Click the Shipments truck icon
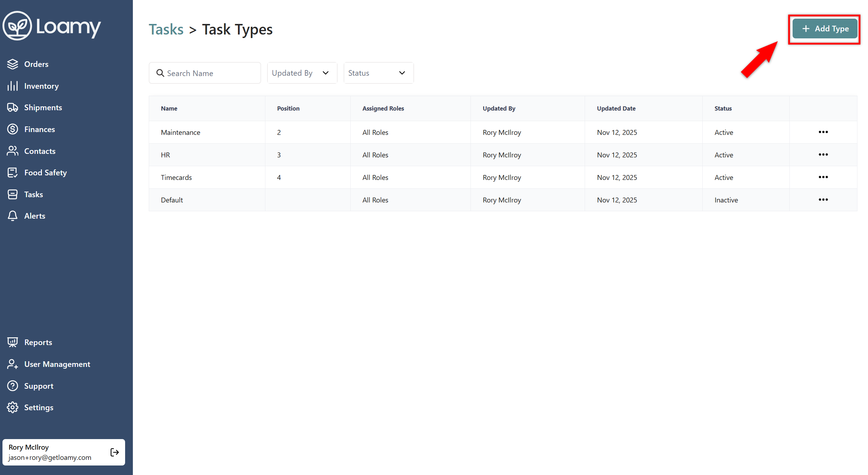 13,108
